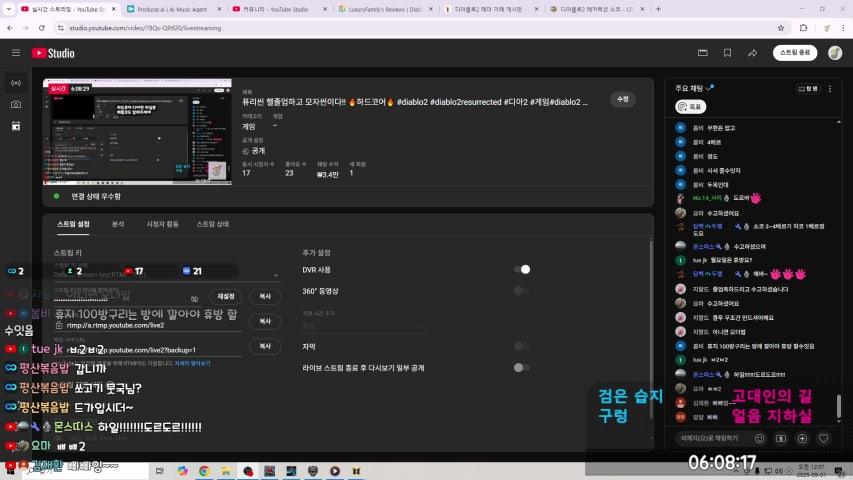Switch to the 시청자 활동 tab
853x480 pixels.
tap(162, 224)
